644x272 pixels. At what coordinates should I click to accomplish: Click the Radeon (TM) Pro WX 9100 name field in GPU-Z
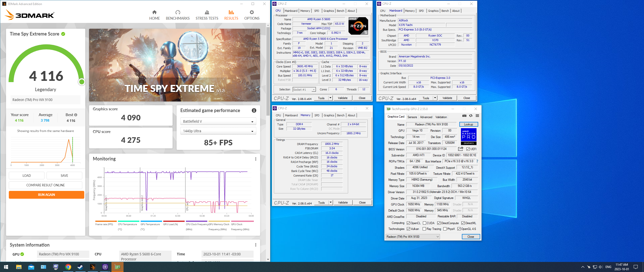[x=431, y=124]
